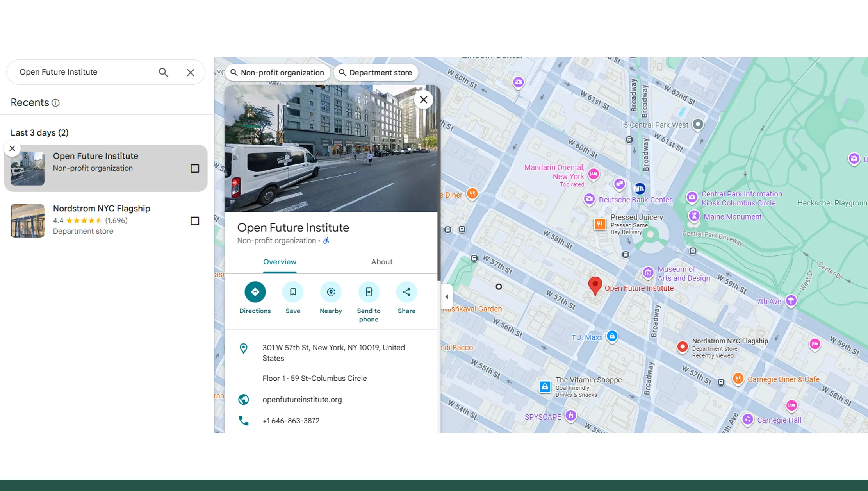The height and width of the screenshot is (491, 868).
Task: Remove Open Future Institute from recents
Action: (12, 148)
